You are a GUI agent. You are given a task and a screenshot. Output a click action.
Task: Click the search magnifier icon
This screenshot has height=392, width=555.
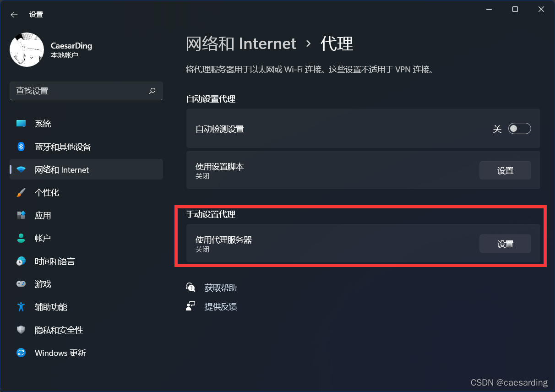point(152,91)
